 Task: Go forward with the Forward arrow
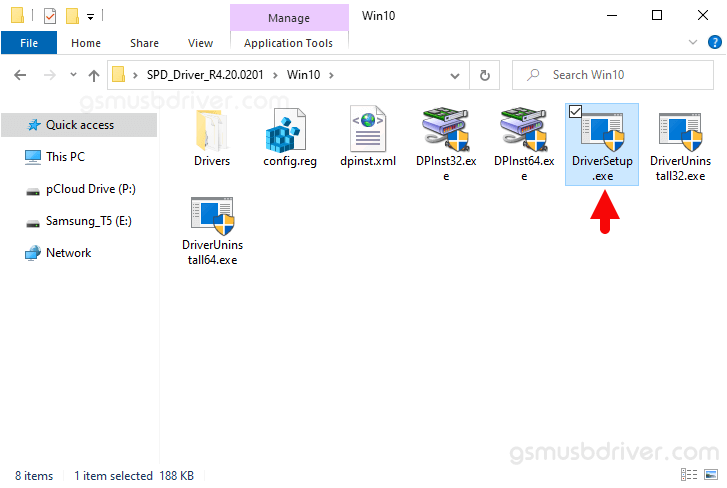(x=50, y=75)
